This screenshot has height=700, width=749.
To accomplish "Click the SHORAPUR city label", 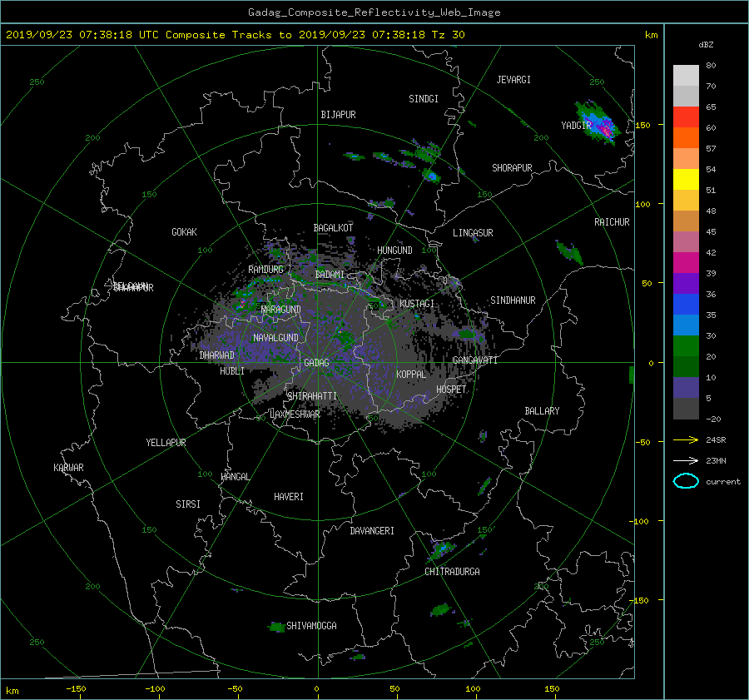I will (512, 168).
